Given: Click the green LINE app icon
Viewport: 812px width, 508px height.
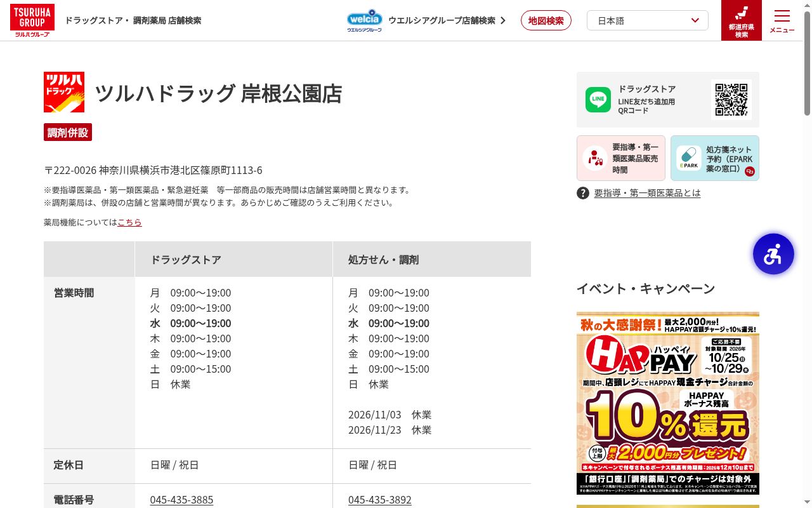Looking at the screenshot, I should pos(598,100).
